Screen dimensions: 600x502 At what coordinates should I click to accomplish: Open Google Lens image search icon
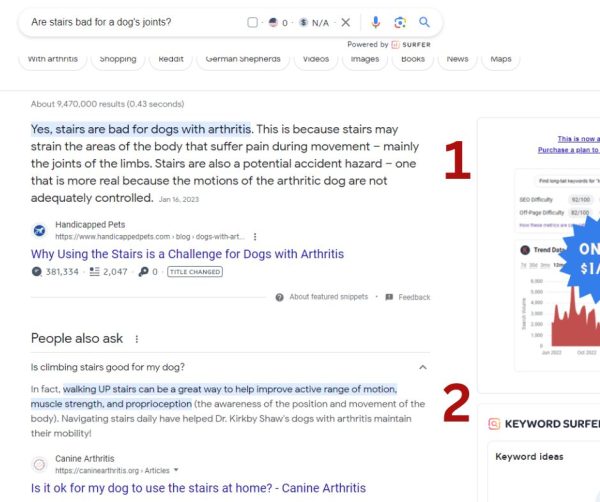coord(400,23)
